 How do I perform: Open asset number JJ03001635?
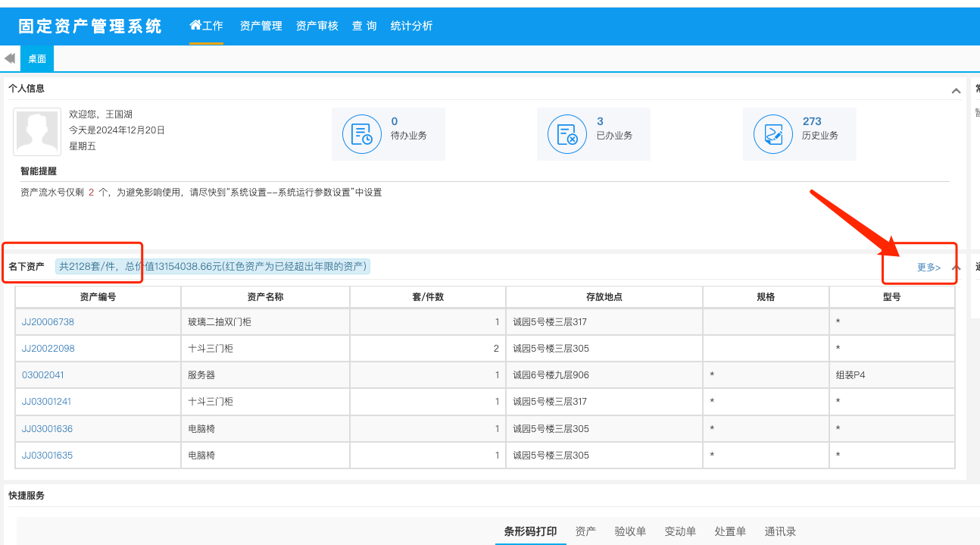click(47, 456)
